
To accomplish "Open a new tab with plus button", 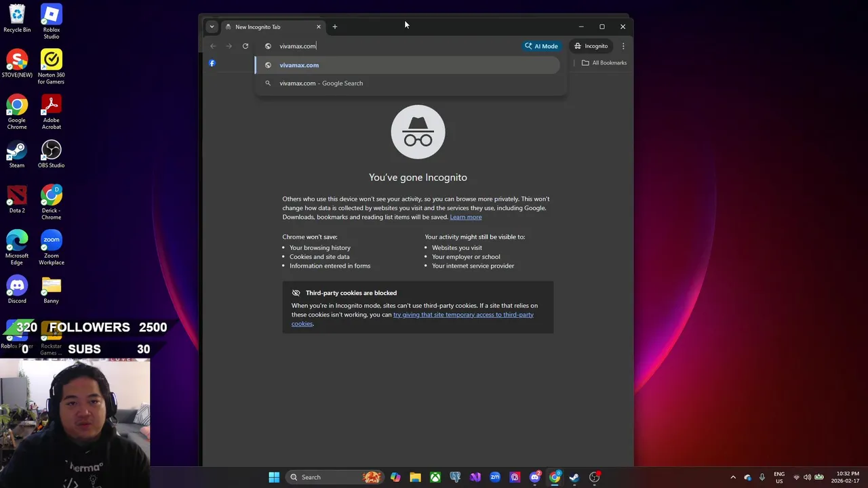I will click(x=335, y=27).
